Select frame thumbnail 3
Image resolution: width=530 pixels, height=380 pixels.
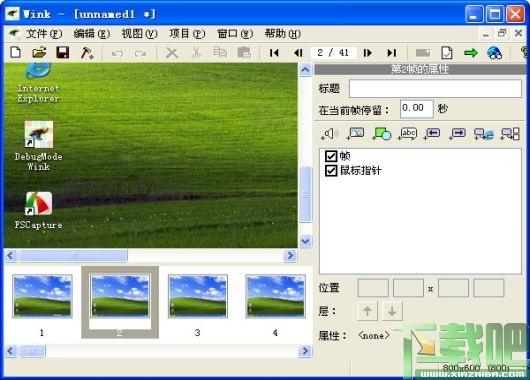pos(198,296)
